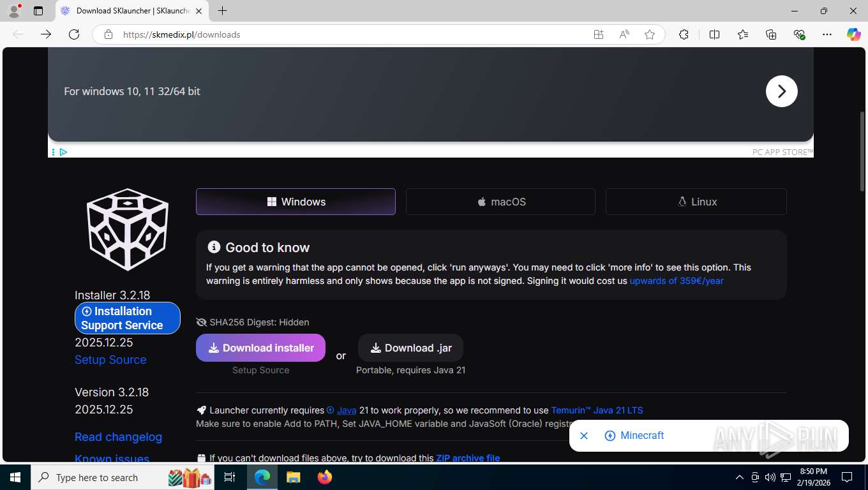Open Task View on taskbar

coord(230,477)
